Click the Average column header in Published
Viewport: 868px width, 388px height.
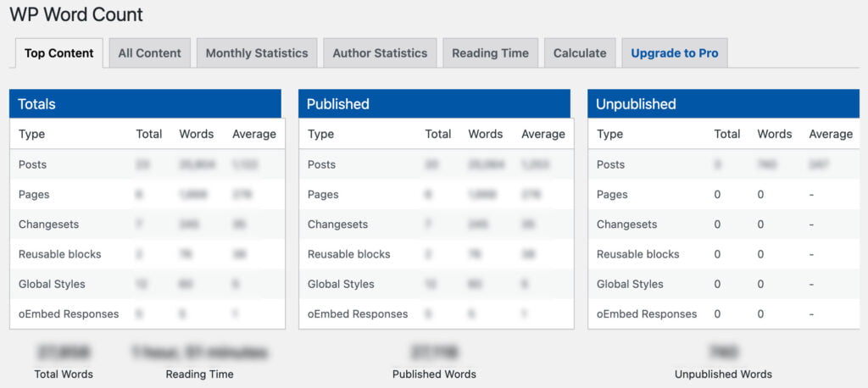tap(543, 134)
